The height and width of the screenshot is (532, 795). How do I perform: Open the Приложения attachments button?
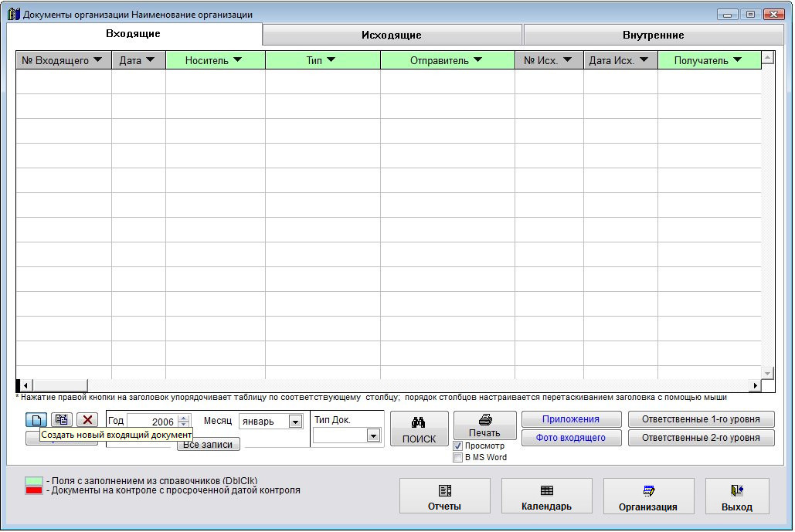coord(571,419)
